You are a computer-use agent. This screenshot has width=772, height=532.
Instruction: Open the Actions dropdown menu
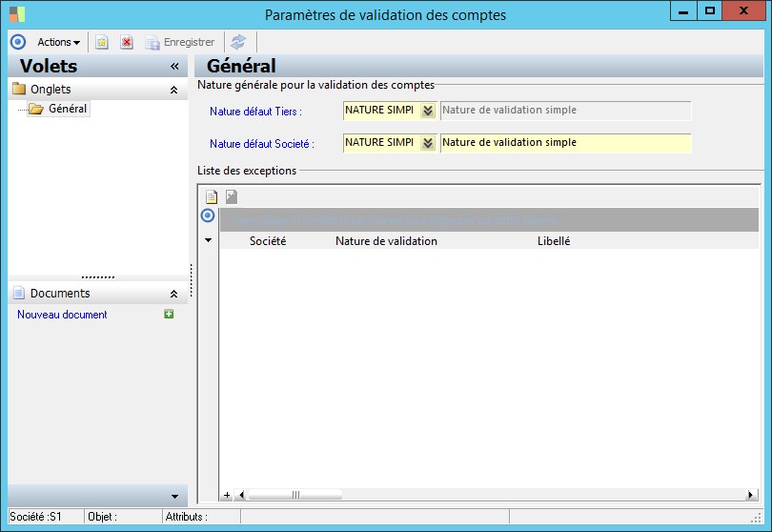point(58,42)
